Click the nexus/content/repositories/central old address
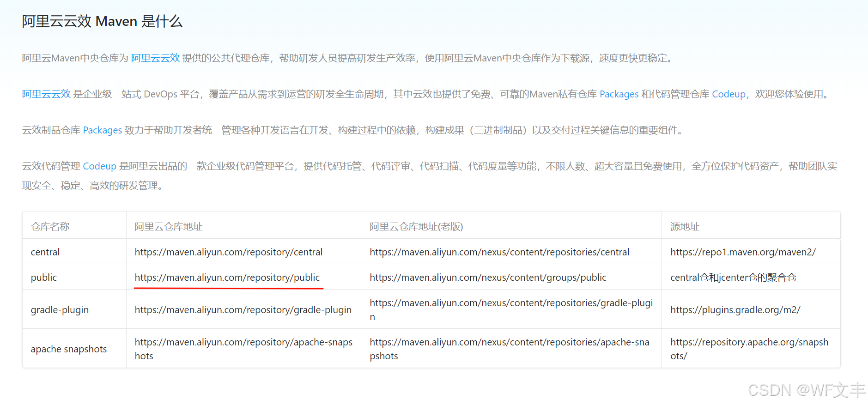This screenshot has height=405, width=868. [x=499, y=252]
